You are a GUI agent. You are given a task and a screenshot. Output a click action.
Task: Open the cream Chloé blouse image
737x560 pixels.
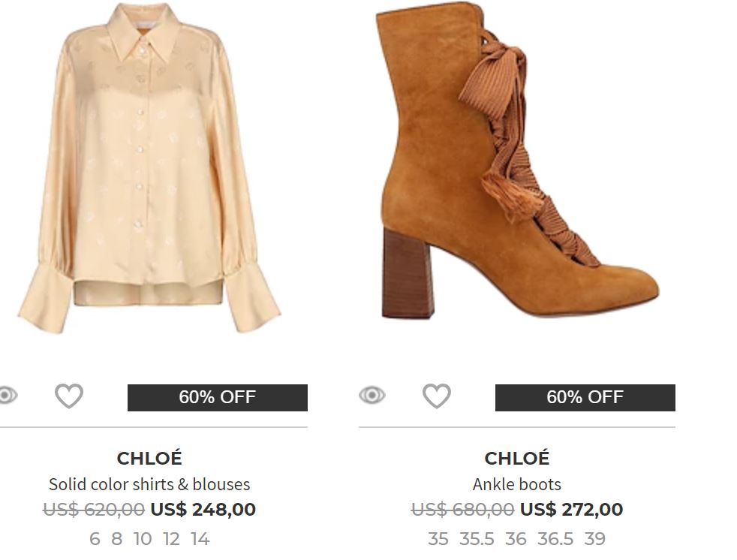pos(149,169)
